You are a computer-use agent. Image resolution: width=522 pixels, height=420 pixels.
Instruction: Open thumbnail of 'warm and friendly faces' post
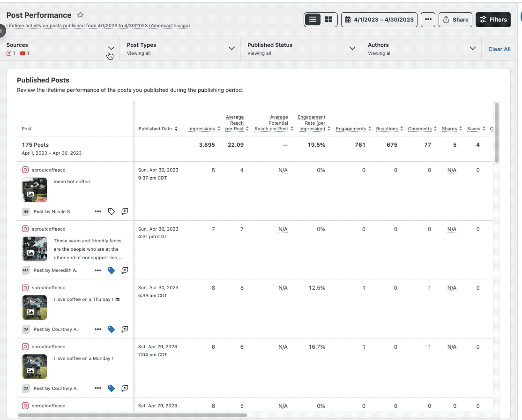click(34, 249)
